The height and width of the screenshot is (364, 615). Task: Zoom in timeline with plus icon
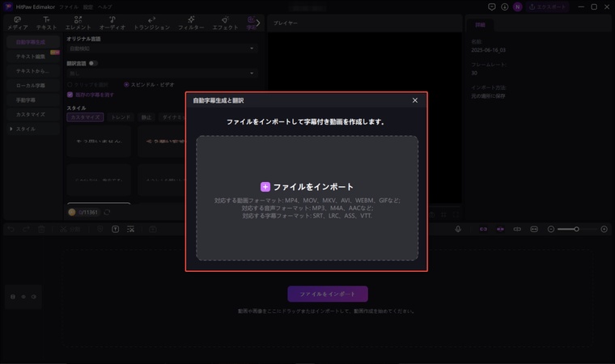click(x=604, y=229)
